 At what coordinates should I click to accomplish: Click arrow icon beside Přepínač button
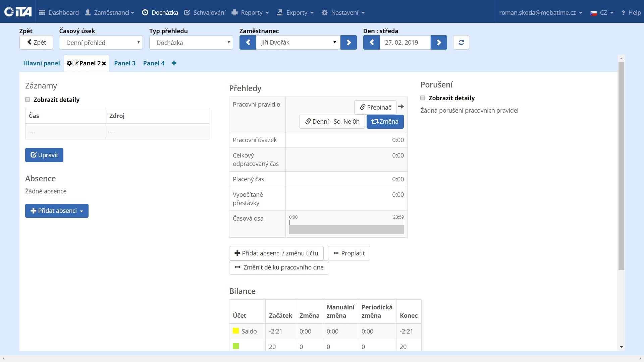(401, 107)
